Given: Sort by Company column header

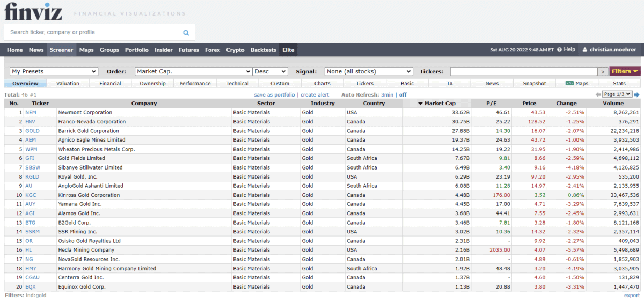Looking at the screenshot, I should pos(144,104).
